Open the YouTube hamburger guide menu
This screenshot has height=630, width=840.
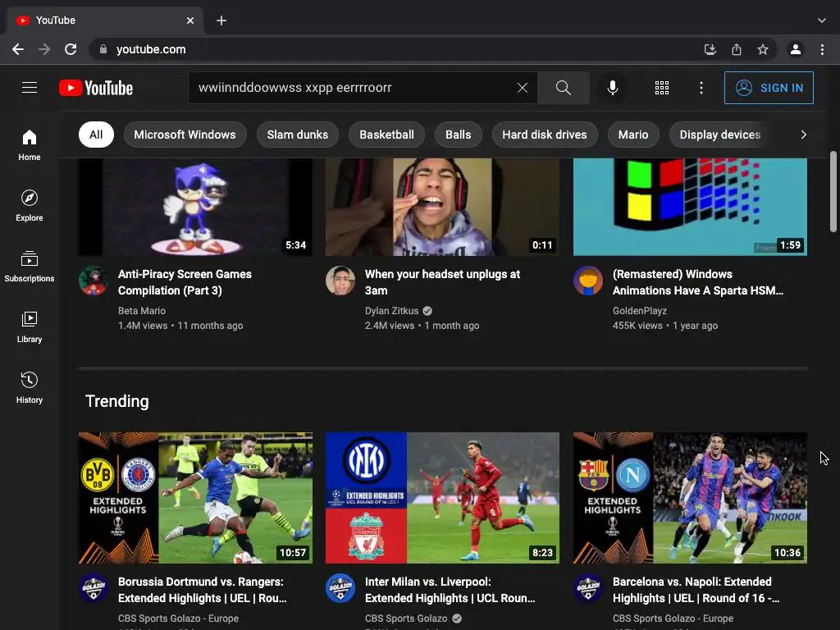coord(30,87)
